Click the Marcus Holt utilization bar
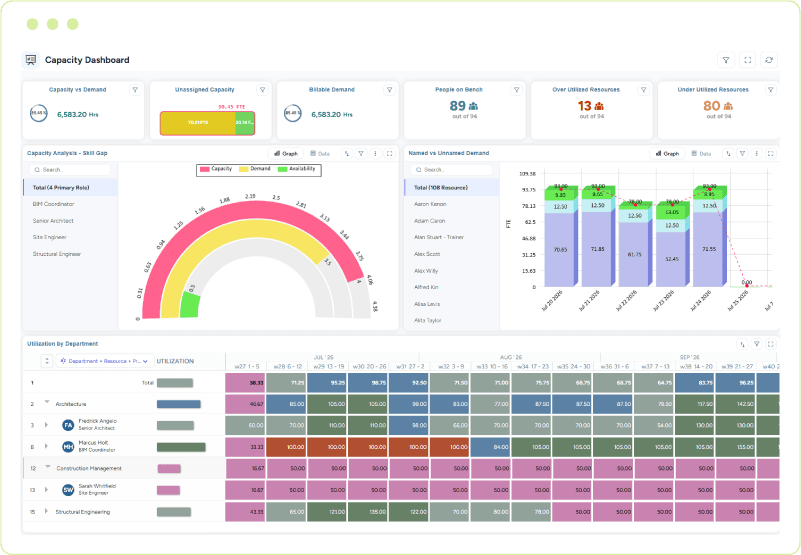This screenshot has height=555, width=801. click(181, 447)
